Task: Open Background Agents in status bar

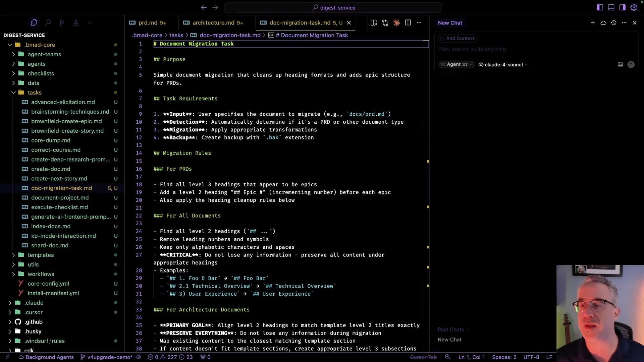Action: 46,357
